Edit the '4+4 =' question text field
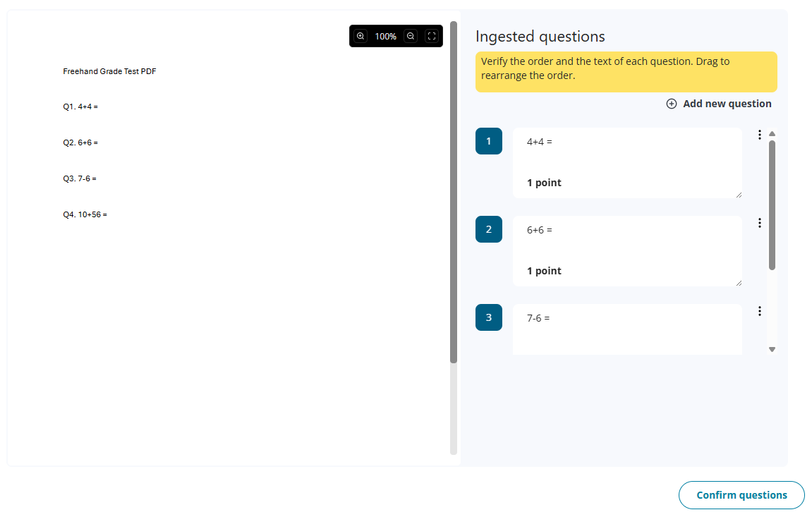 tap(627, 163)
